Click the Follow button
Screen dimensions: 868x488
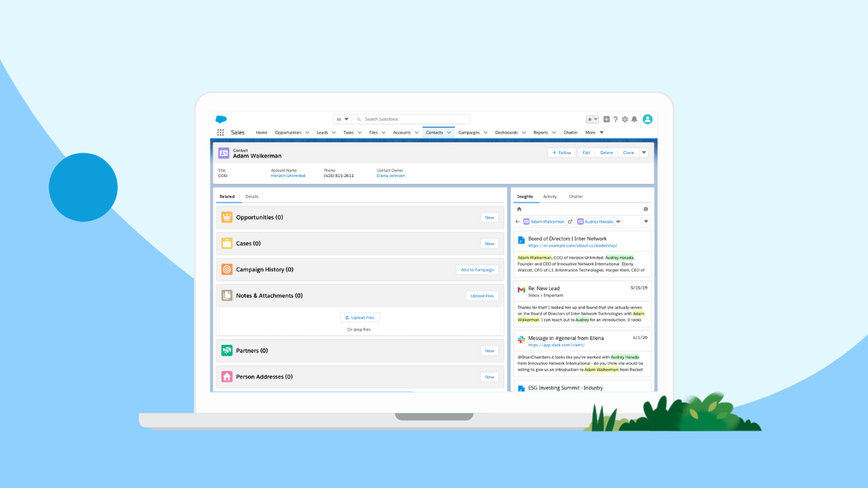561,153
